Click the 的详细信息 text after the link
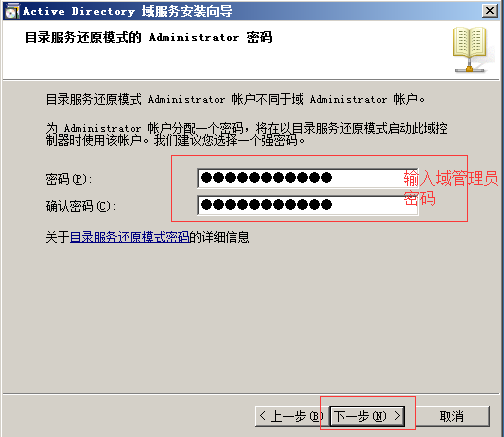Screen dimensions: 504x437 (x=219, y=237)
